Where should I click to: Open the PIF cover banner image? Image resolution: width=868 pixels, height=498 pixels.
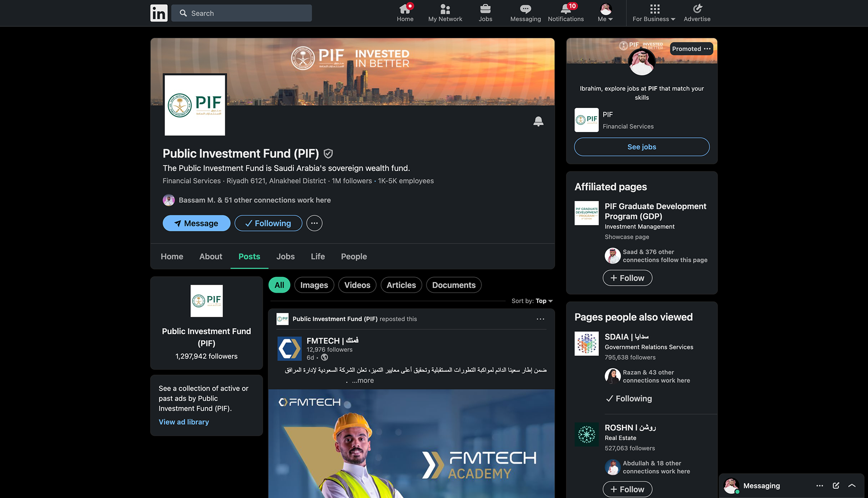click(x=352, y=71)
